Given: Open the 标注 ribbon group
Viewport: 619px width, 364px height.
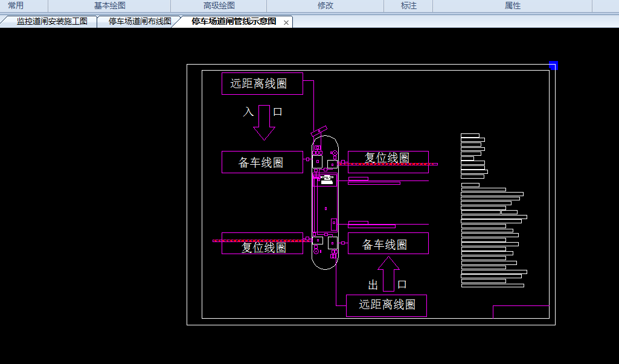Looking at the screenshot, I should (408, 5).
